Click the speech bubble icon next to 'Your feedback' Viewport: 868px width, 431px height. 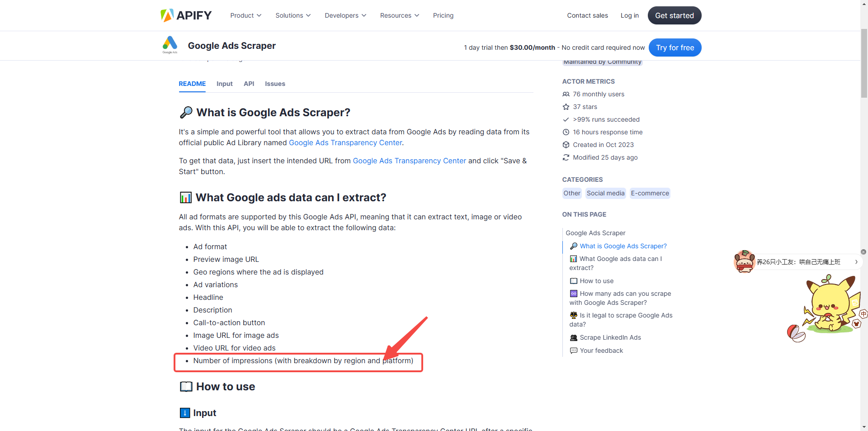pos(573,350)
